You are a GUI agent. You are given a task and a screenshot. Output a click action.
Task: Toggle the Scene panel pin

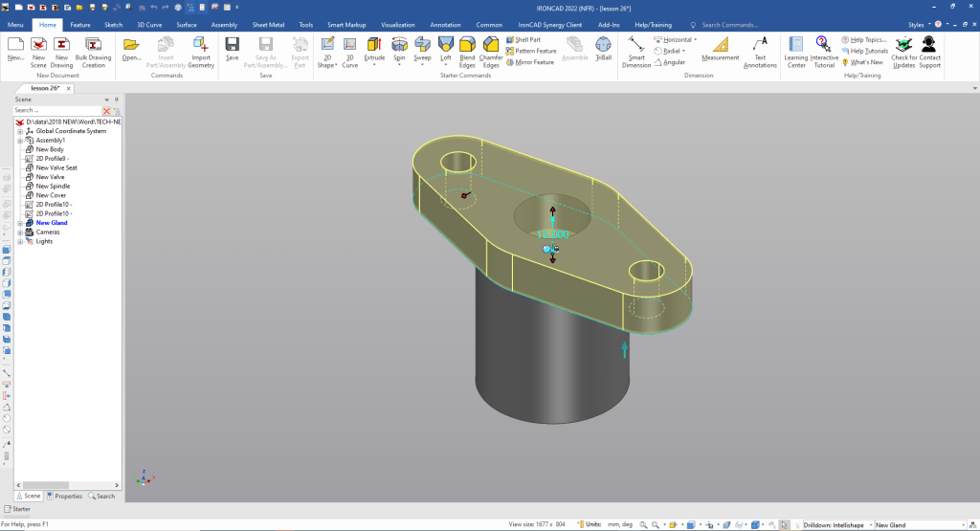click(x=117, y=100)
